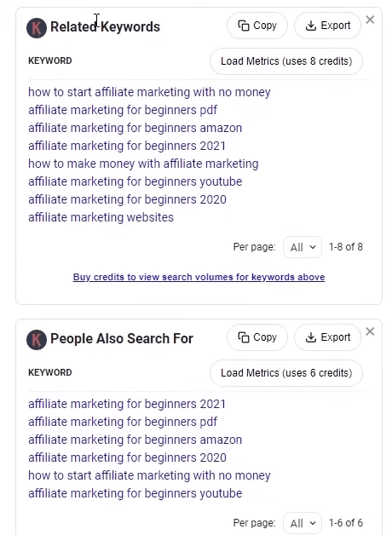Click the KEYWORD column header in Related Keywords

click(x=49, y=60)
